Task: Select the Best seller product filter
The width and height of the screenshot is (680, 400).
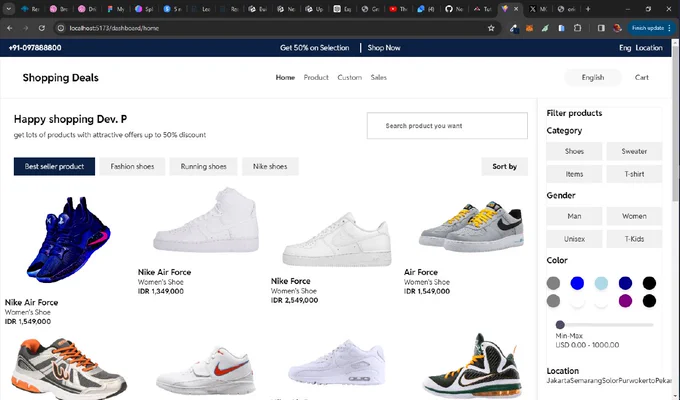Action: pyautogui.click(x=54, y=167)
